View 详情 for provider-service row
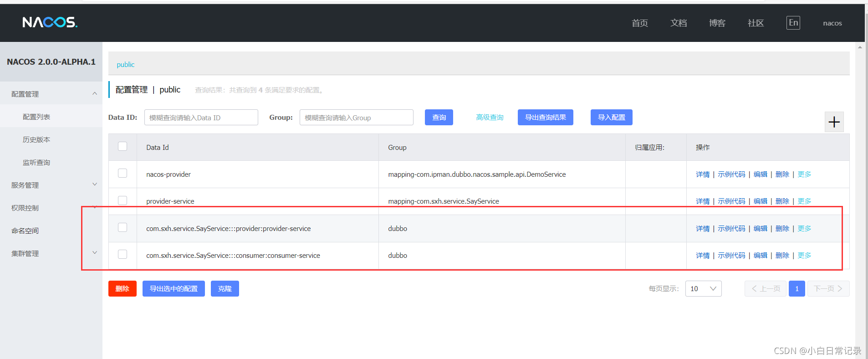 pos(703,201)
